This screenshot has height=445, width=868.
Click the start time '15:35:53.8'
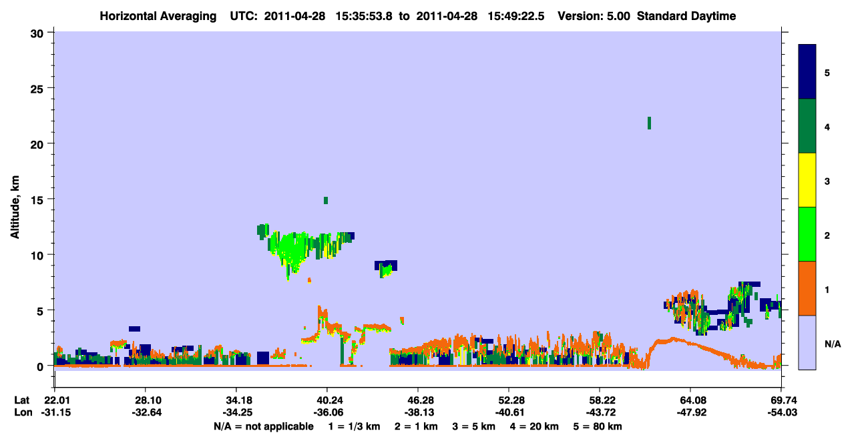[363, 16]
